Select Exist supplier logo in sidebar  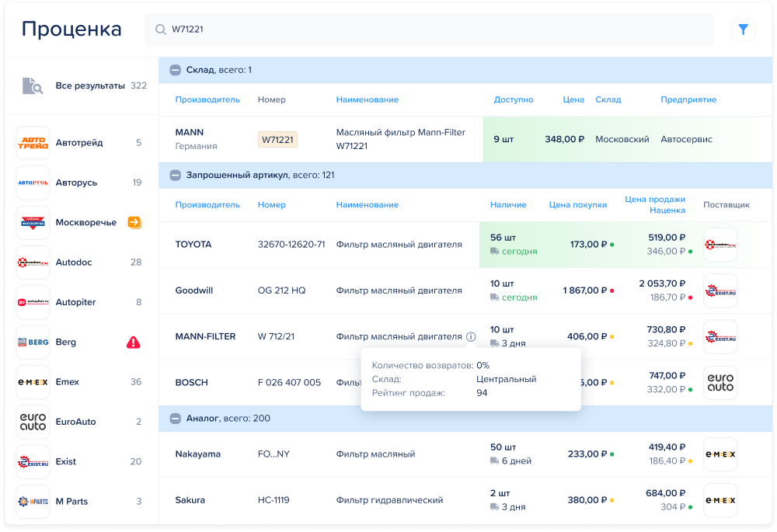pos(33,461)
